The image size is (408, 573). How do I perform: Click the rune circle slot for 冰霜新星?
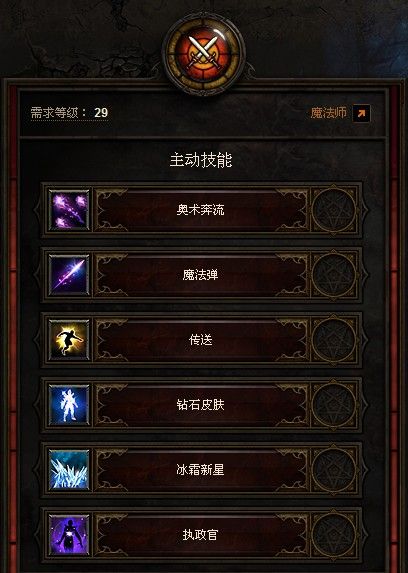click(334, 470)
